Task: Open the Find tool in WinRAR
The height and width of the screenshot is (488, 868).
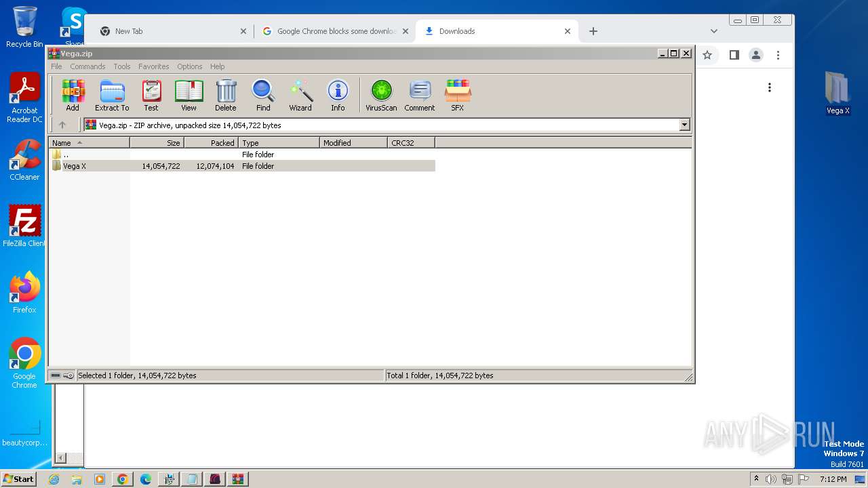Action: [x=263, y=96]
